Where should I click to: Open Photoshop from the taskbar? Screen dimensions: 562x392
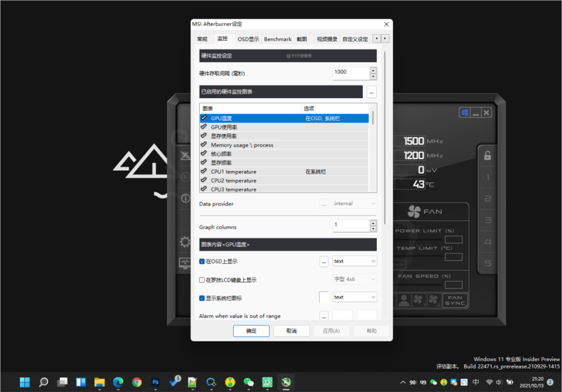tap(155, 382)
